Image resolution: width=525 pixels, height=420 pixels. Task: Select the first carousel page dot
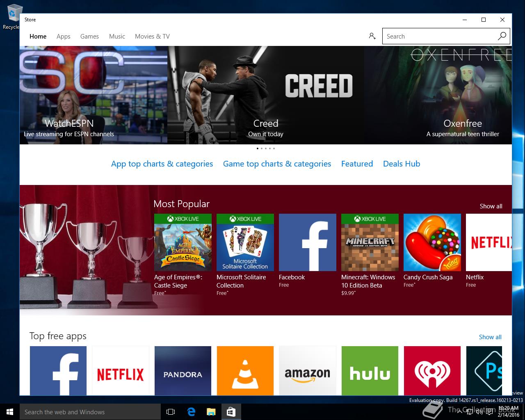click(258, 148)
